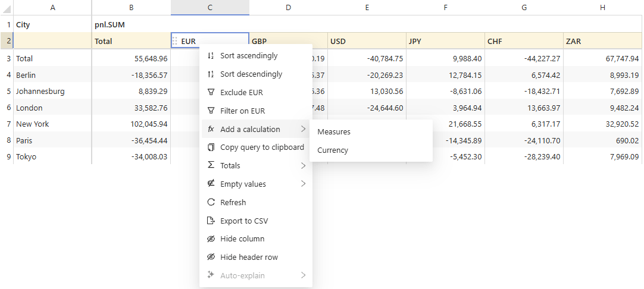Expand the Add a calculation submenu arrow

coord(303,129)
